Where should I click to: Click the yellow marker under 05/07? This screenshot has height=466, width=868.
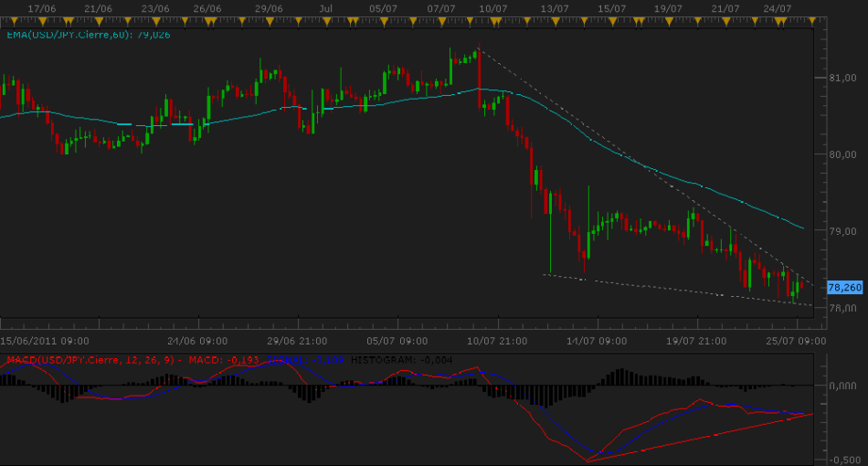382,20
